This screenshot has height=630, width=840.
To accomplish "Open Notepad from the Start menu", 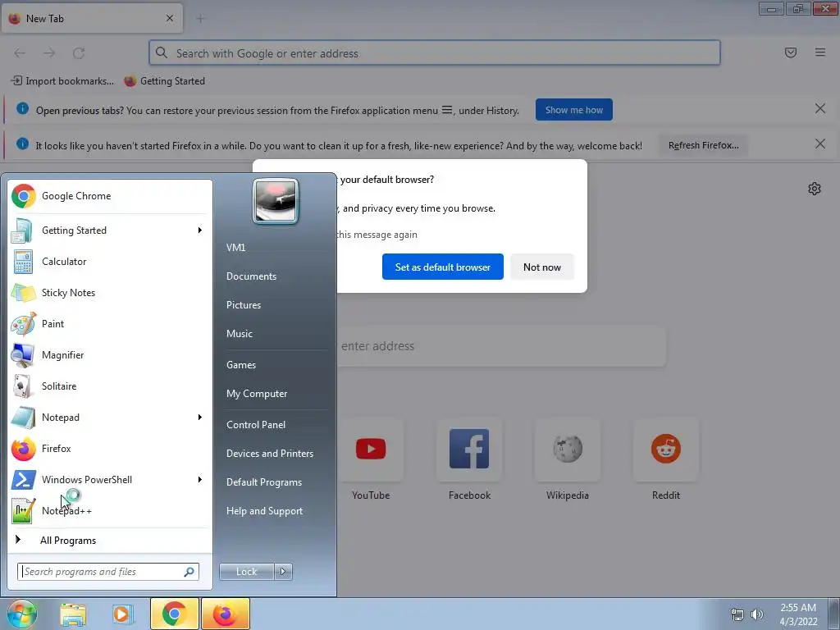I will point(102,418).
